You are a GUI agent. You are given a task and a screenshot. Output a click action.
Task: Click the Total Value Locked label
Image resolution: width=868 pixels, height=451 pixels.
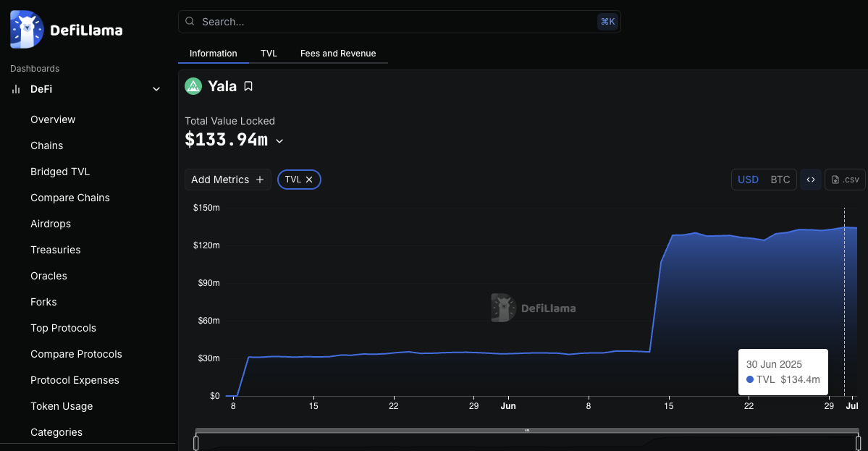[229, 121]
